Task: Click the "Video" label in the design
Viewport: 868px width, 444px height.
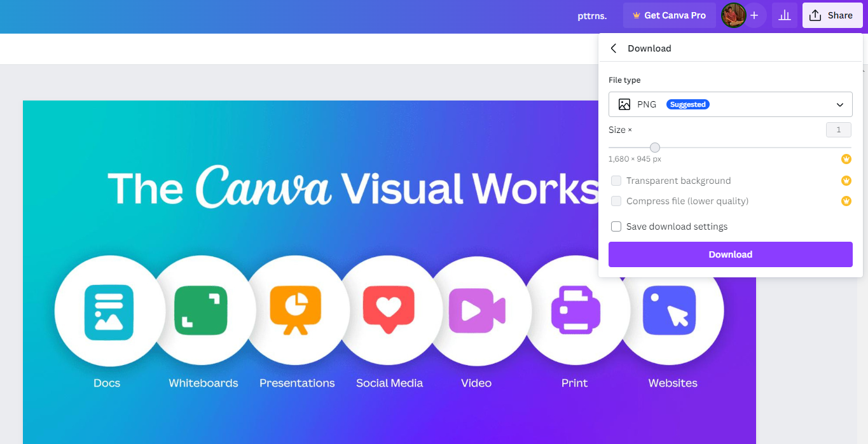Action: pyautogui.click(x=476, y=383)
